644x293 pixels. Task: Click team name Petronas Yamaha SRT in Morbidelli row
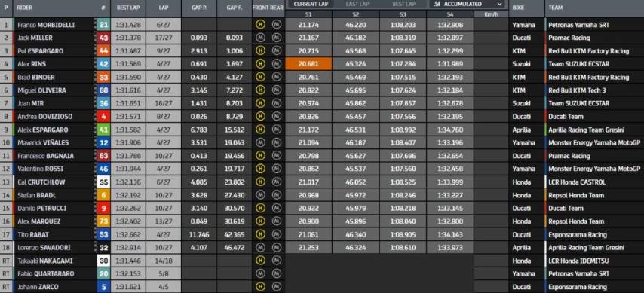[578, 25]
